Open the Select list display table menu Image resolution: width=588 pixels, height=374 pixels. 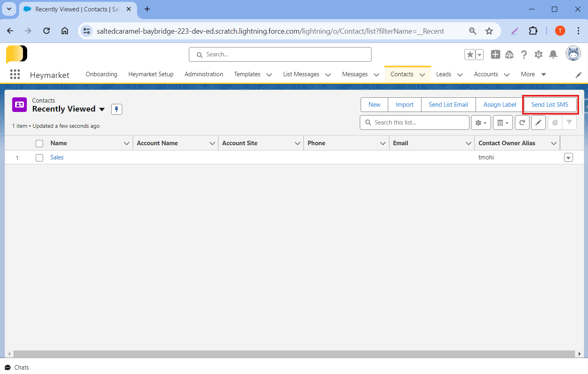pyautogui.click(x=503, y=123)
